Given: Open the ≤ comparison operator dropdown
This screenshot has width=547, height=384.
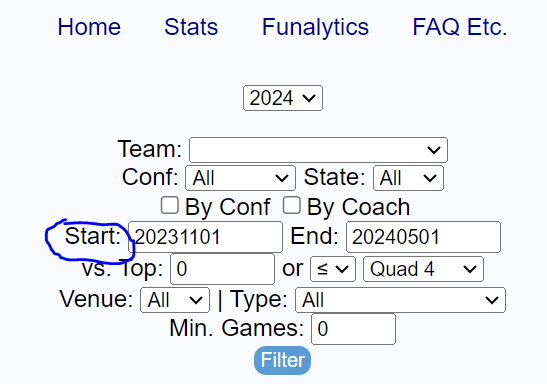Looking at the screenshot, I should [x=333, y=269].
